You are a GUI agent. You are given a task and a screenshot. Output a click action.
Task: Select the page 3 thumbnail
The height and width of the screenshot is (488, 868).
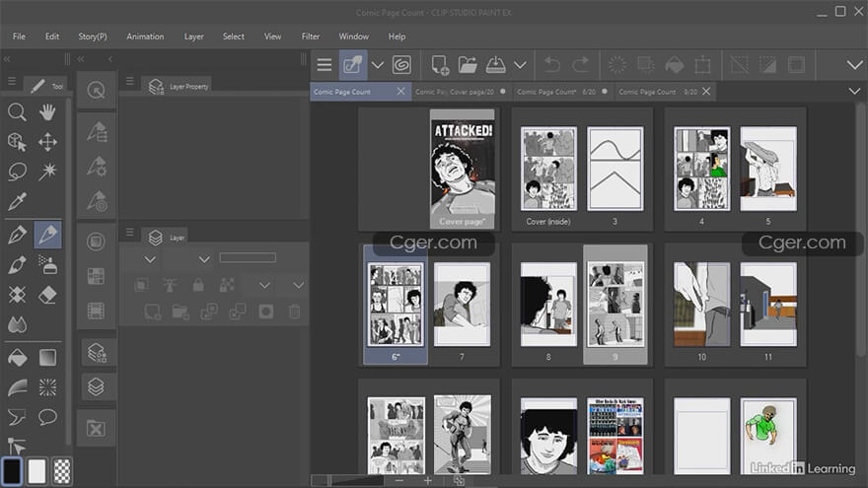coord(615,170)
